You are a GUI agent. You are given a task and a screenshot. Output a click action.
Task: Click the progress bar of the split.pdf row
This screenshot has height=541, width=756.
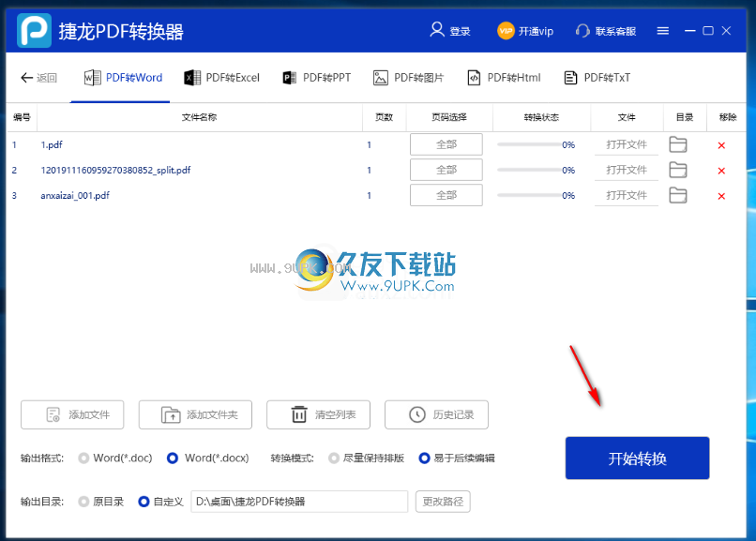[529, 170]
